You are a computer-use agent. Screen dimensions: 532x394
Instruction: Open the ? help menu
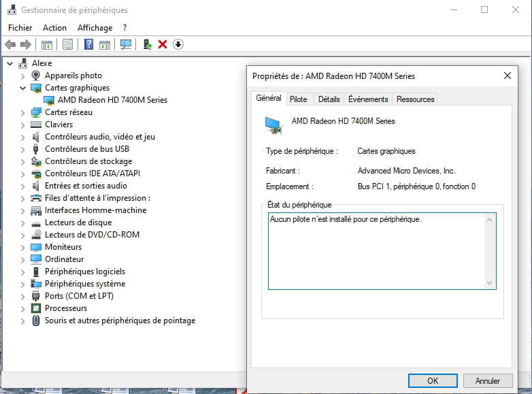coord(125,28)
